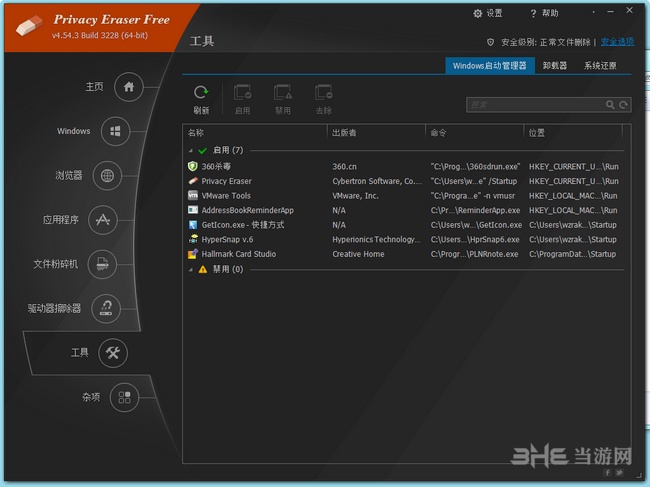Open 帮助 help question mark
The width and height of the screenshot is (650, 487).
pyautogui.click(x=533, y=14)
